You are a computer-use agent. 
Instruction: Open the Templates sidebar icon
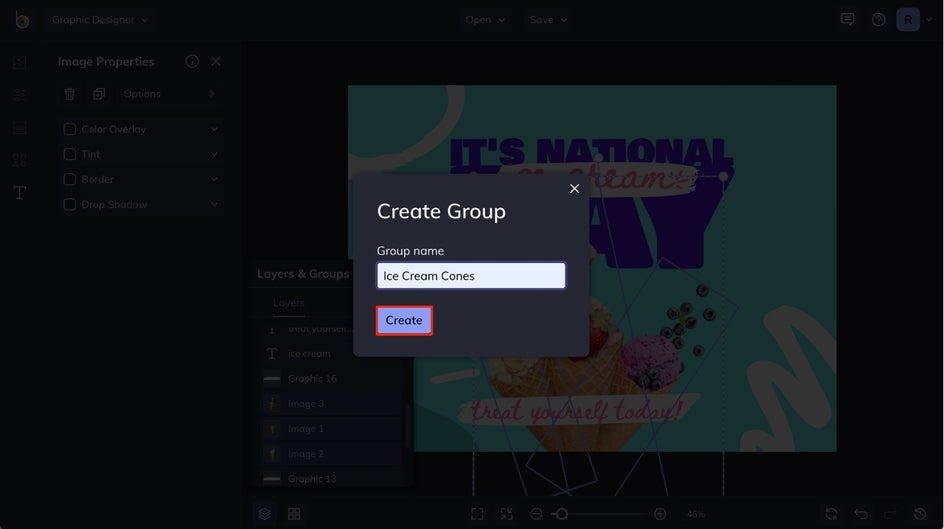19,128
